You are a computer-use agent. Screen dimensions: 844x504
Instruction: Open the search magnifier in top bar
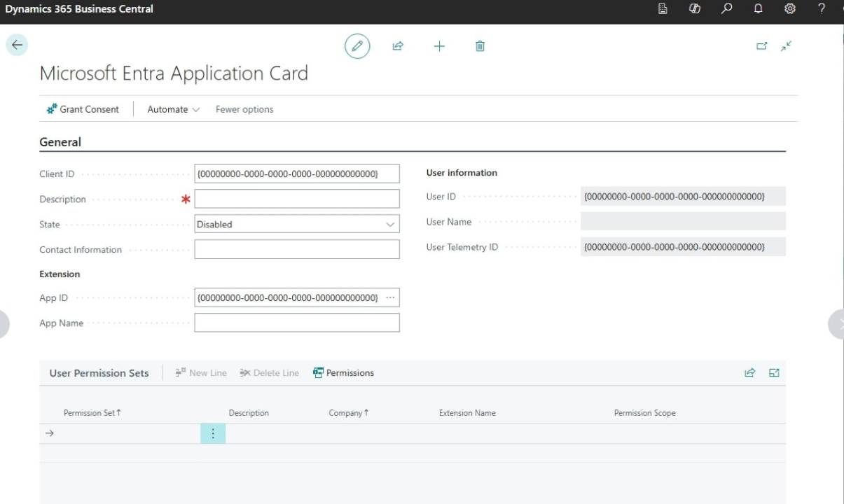pos(727,9)
